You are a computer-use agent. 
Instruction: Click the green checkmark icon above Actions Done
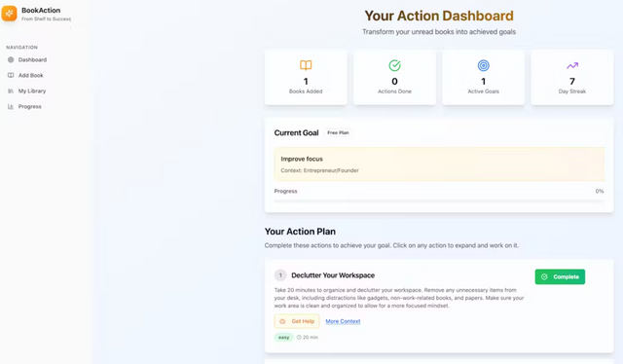coord(394,65)
